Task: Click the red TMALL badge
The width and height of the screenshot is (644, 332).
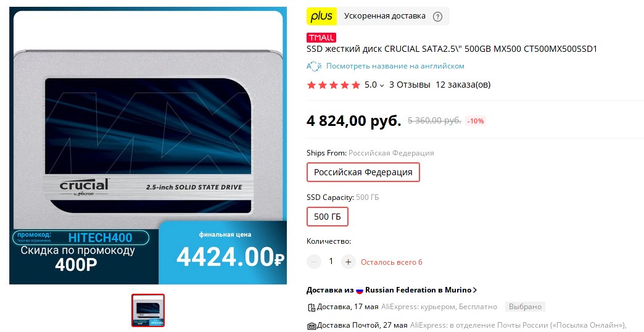Action: [x=321, y=38]
